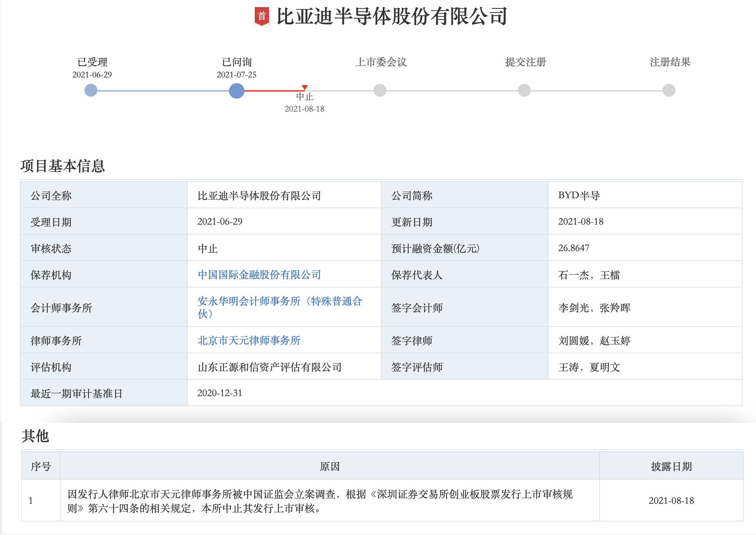Click the 石一杰，王楅 value cell

click(x=645, y=274)
